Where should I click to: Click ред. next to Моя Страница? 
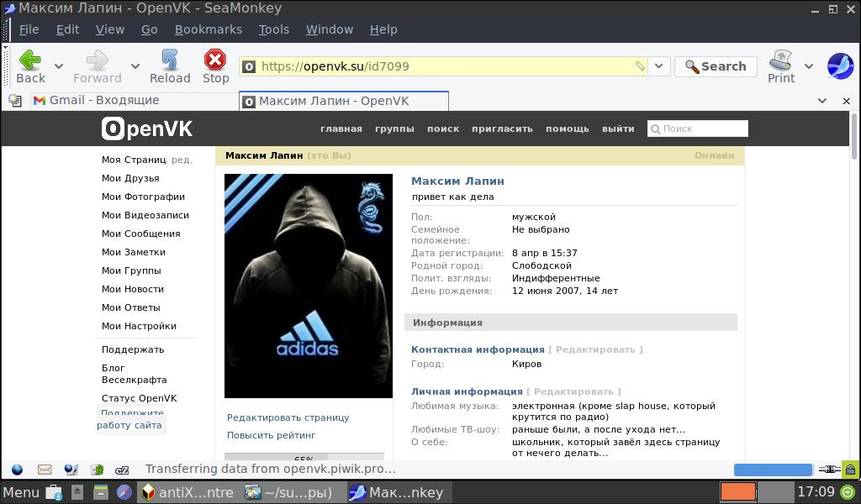click(182, 160)
